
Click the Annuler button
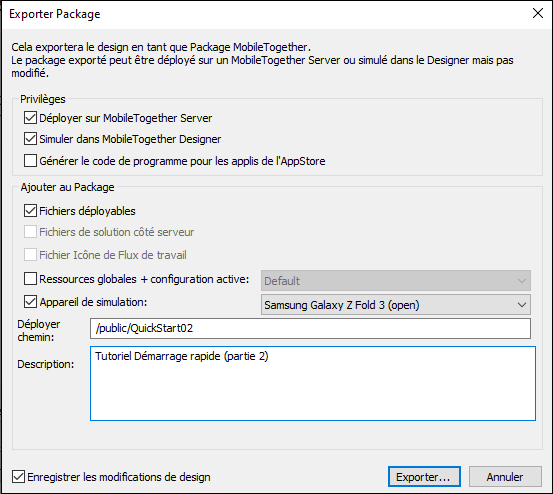505,477
